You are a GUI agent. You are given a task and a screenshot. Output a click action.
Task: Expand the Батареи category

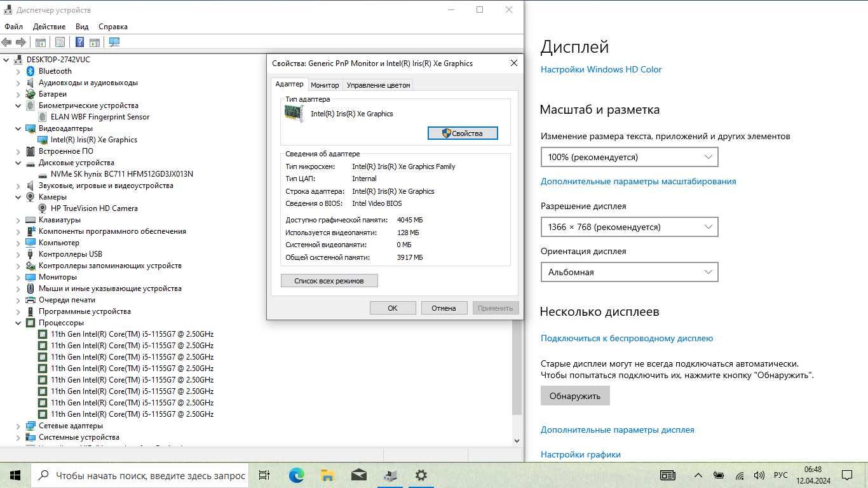point(18,94)
